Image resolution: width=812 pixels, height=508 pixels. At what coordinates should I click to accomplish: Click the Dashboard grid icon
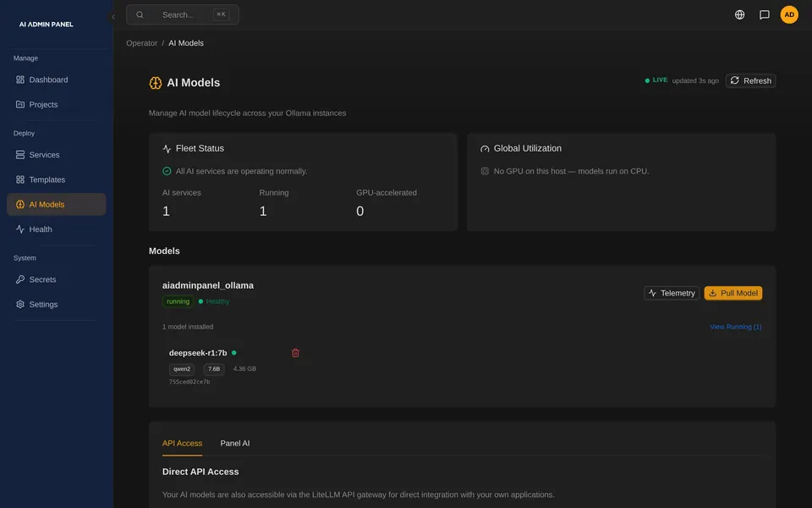pos(20,80)
